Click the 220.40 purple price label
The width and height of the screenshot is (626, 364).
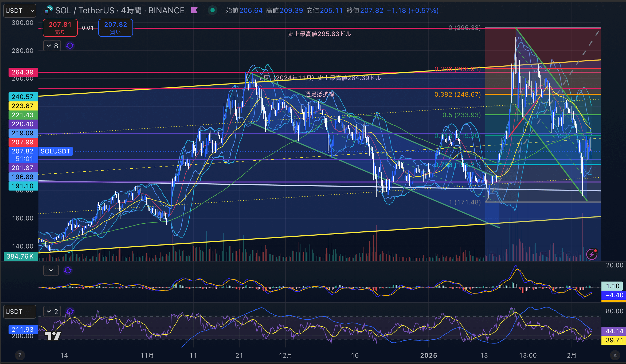(23, 124)
